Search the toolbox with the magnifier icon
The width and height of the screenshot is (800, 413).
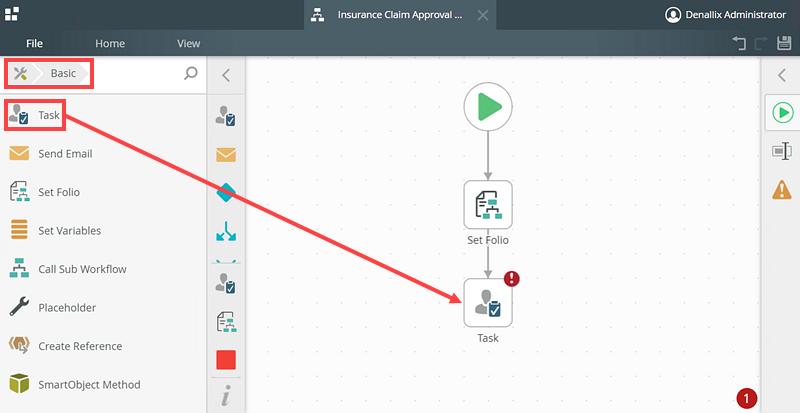pyautogui.click(x=190, y=74)
